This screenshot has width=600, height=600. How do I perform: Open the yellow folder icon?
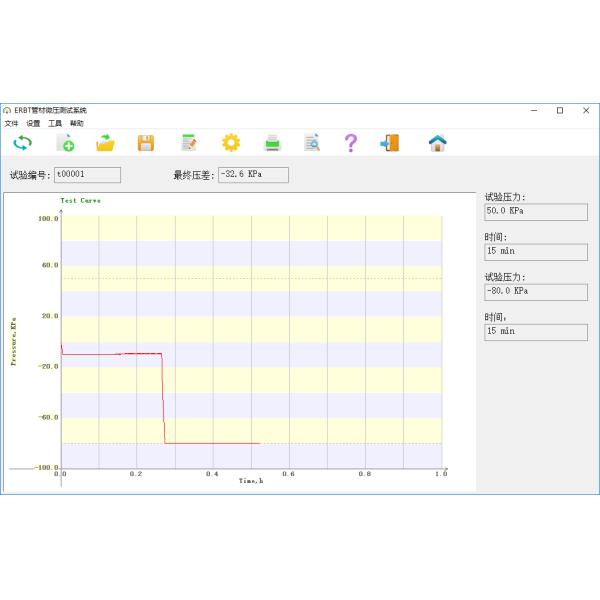tap(106, 143)
